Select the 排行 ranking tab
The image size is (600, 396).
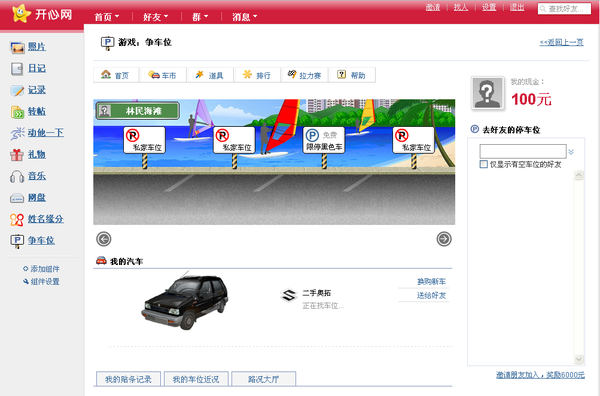click(257, 75)
